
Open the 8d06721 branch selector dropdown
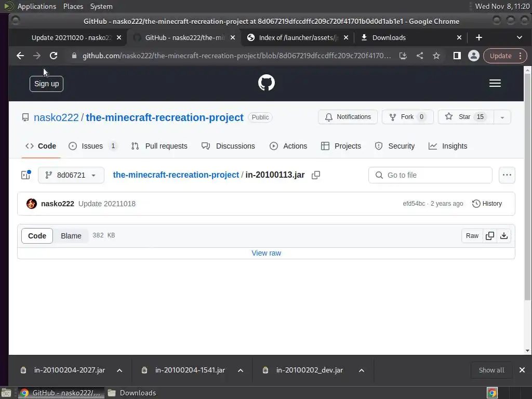click(x=71, y=175)
